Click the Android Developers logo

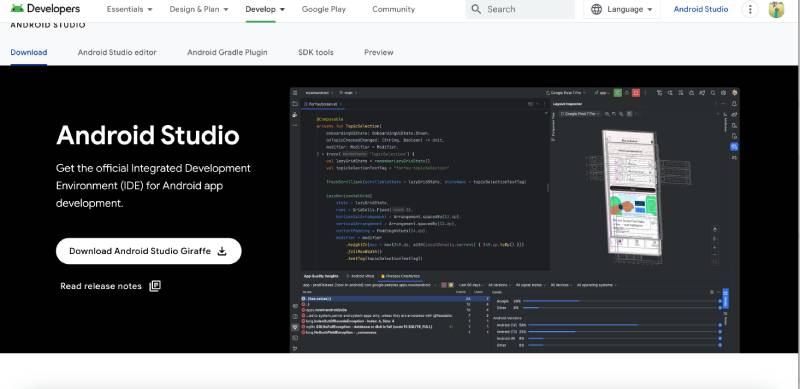pyautogui.click(x=45, y=9)
